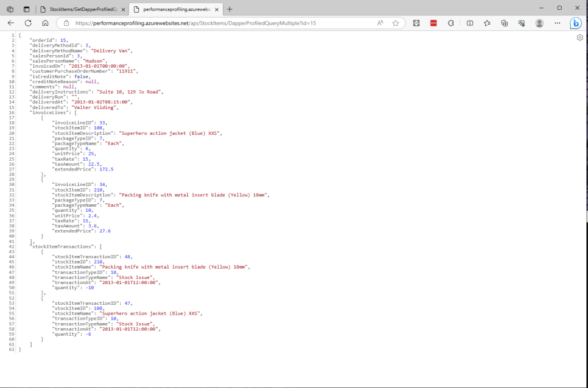Click the address bar URL field

(x=218, y=23)
